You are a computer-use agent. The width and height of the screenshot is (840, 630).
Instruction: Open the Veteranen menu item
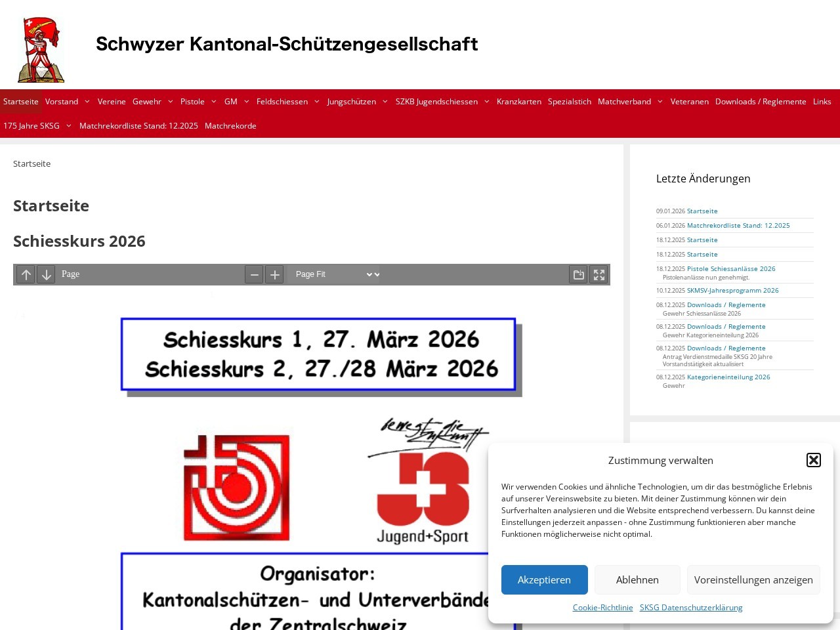[x=689, y=102]
